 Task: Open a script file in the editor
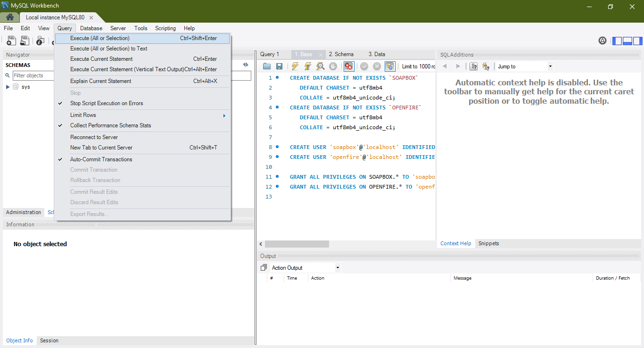(x=267, y=66)
